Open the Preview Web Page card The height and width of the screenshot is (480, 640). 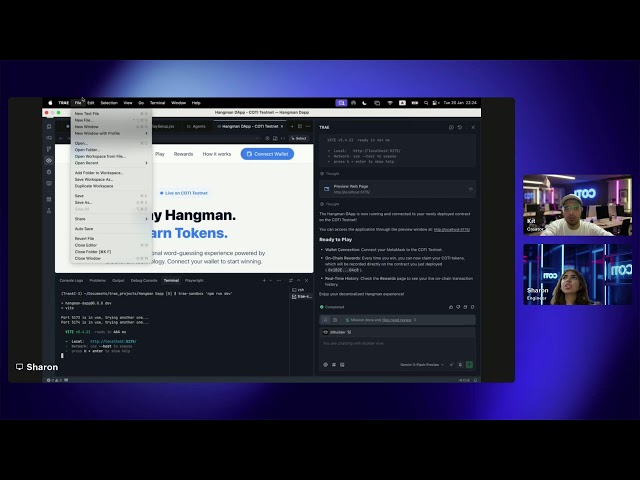pos(398,189)
